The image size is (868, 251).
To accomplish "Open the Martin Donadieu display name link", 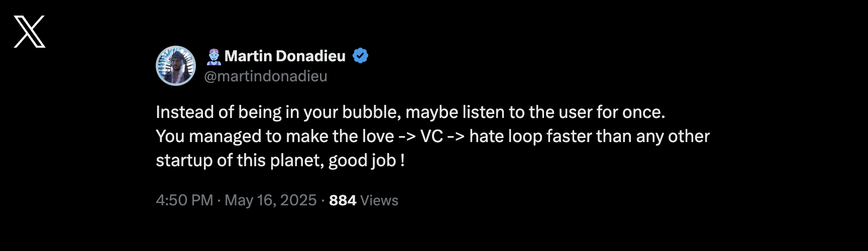I will pos(285,56).
